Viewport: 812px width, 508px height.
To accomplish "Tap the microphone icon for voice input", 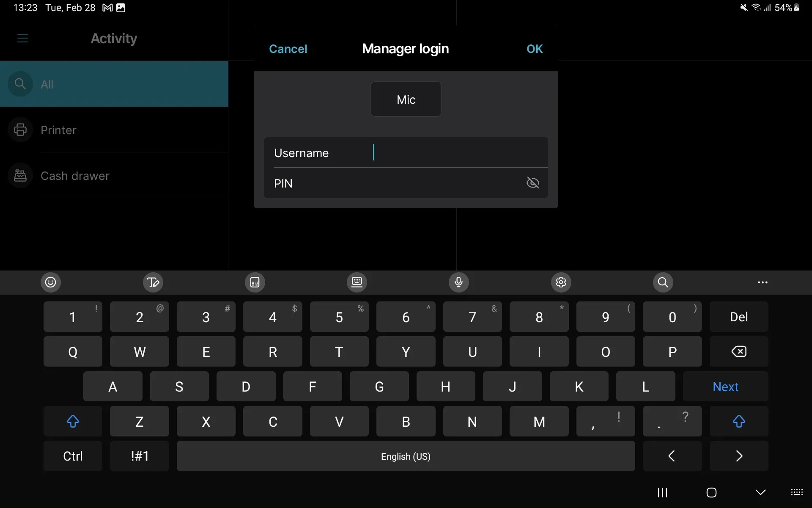I will 459,282.
